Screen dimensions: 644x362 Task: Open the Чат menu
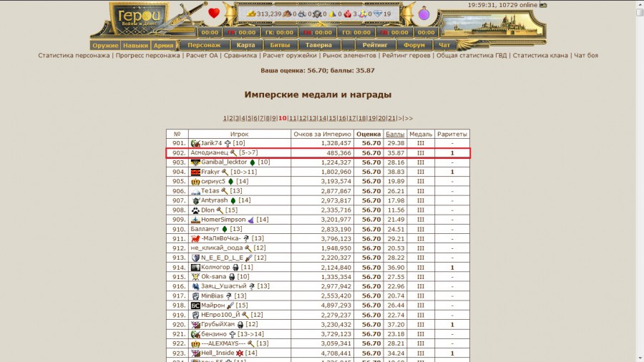(444, 45)
